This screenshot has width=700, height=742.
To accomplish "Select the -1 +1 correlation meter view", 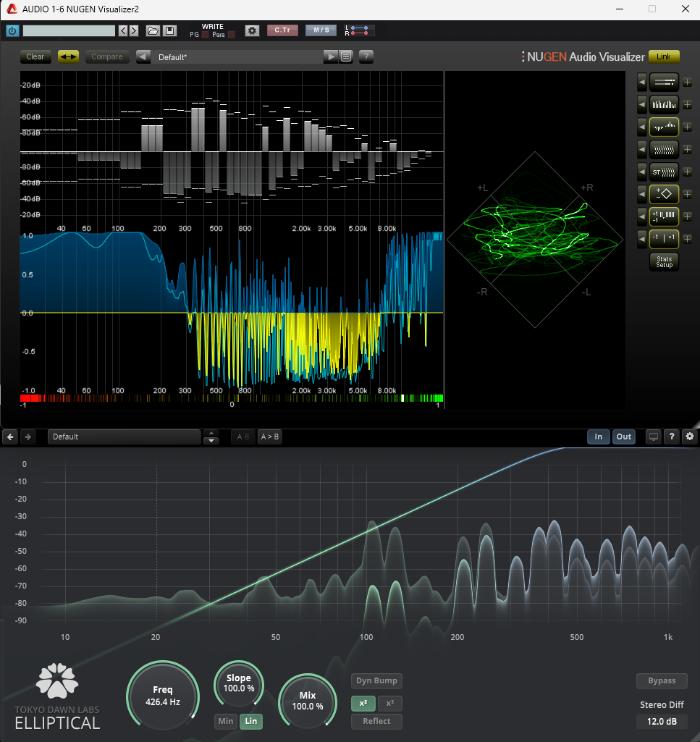I will (664, 238).
